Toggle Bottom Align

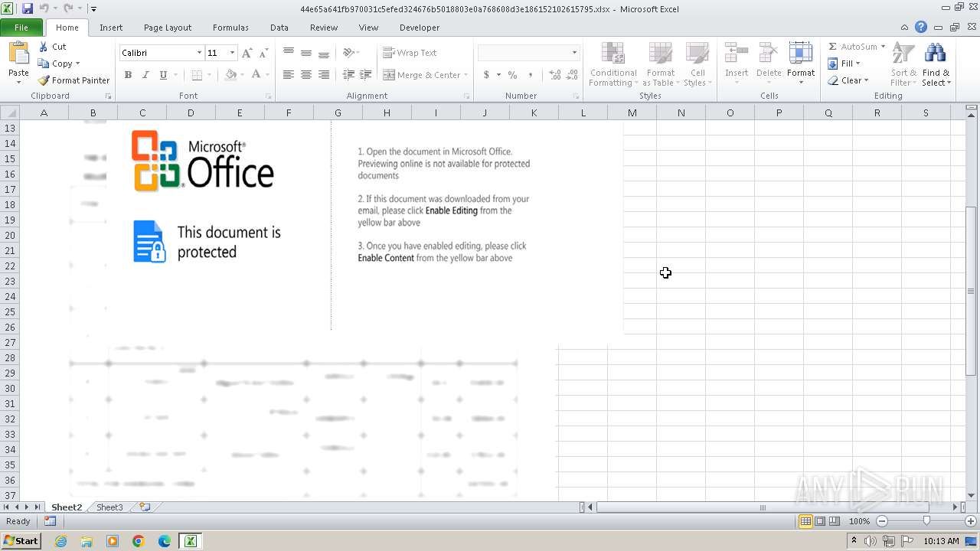(x=324, y=53)
